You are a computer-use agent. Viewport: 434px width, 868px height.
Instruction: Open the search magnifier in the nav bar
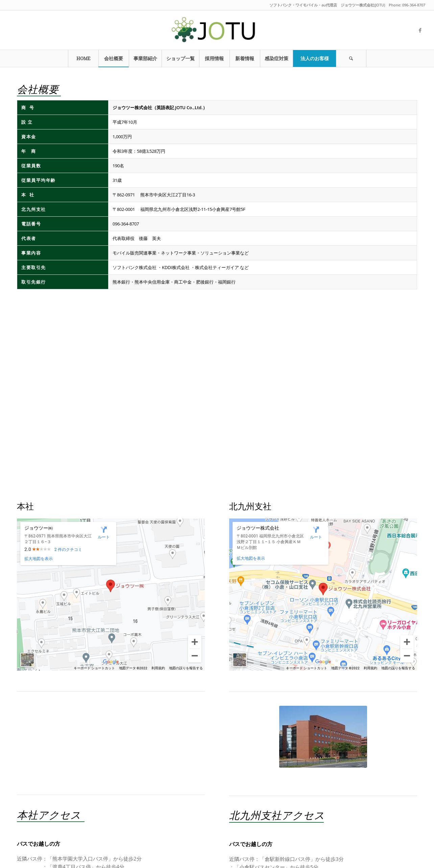(x=351, y=58)
